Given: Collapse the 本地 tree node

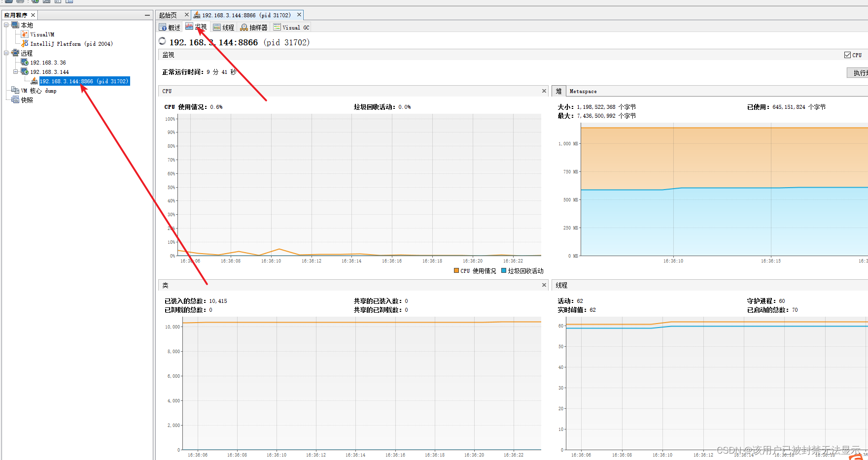Looking at the screenshot, I should [x=6, y=25].
